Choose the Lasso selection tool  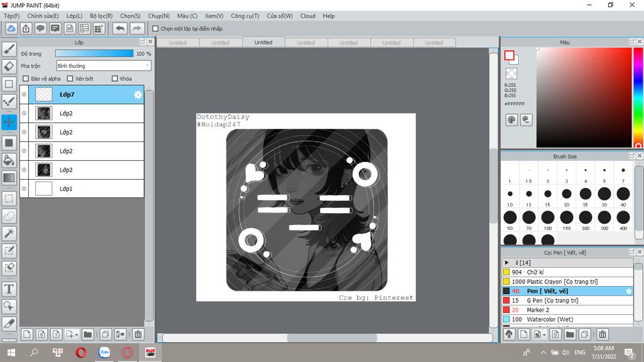9,216
